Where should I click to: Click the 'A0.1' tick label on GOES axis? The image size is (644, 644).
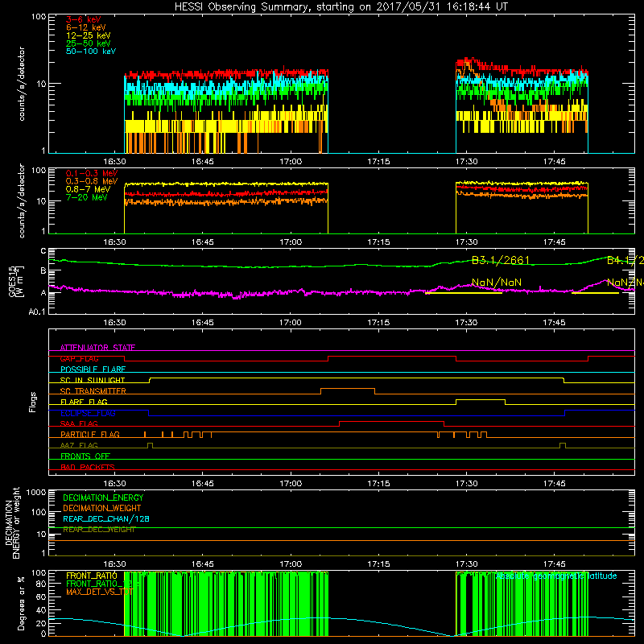coord(36,312)
